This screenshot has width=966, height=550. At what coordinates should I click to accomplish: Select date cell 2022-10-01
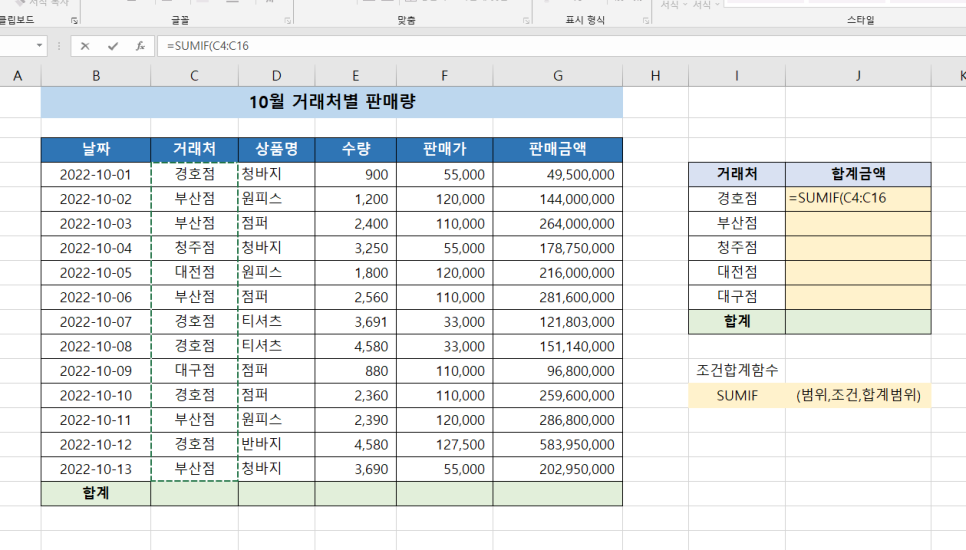(x=96, y=175)
